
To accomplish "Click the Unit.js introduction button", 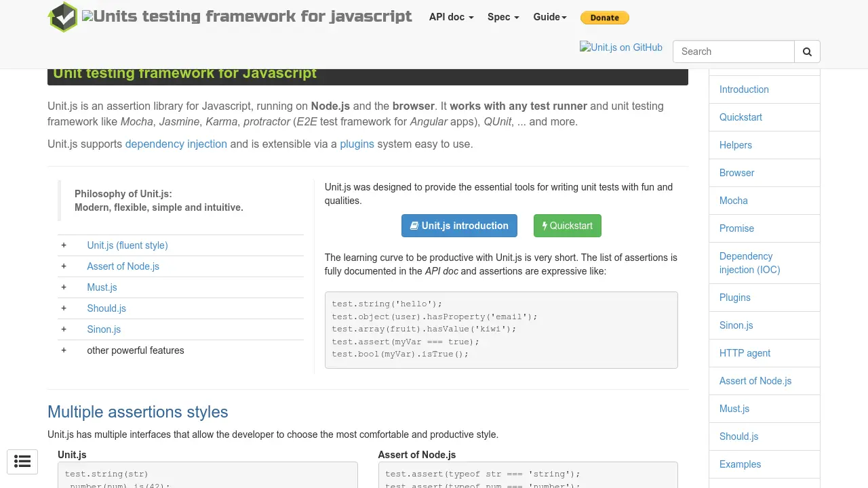I will 459,226.
